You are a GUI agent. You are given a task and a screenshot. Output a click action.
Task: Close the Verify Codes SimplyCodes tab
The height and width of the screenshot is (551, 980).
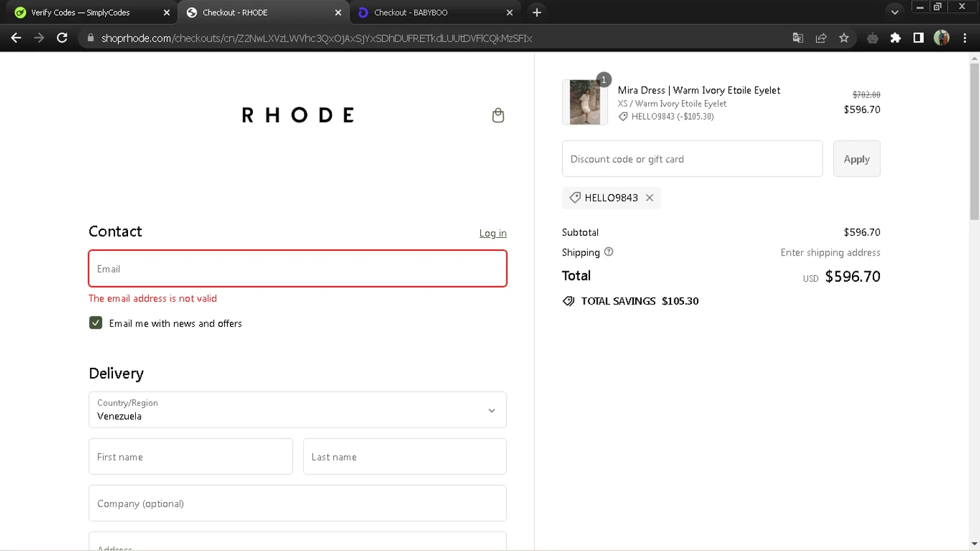point(167,12)
